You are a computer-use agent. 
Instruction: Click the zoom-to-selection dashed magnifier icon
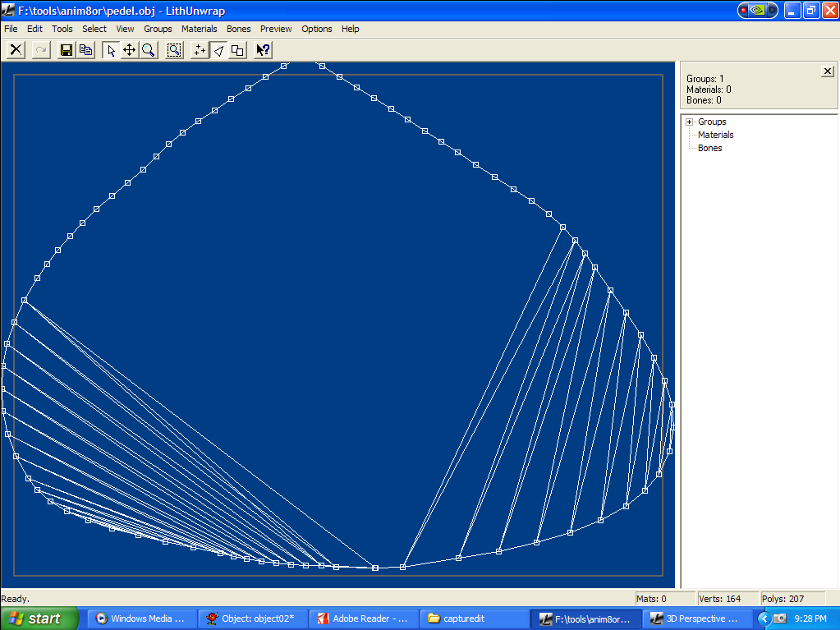point(174,50)
